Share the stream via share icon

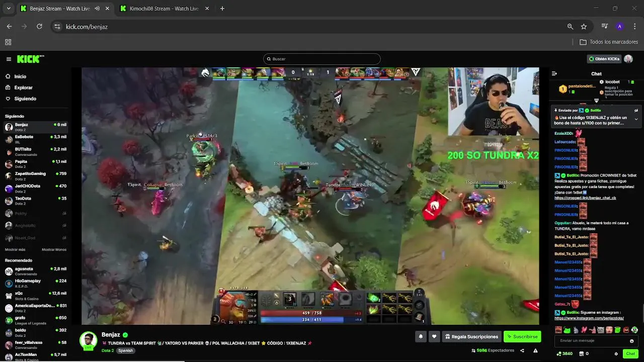(522, 351)
